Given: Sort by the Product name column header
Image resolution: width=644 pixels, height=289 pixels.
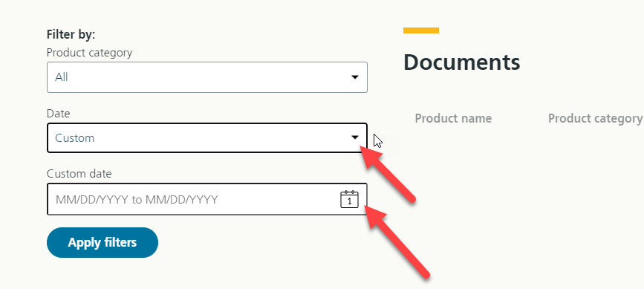Looking at the screenshot, I should pyautogui.click(x=453, y=119).
